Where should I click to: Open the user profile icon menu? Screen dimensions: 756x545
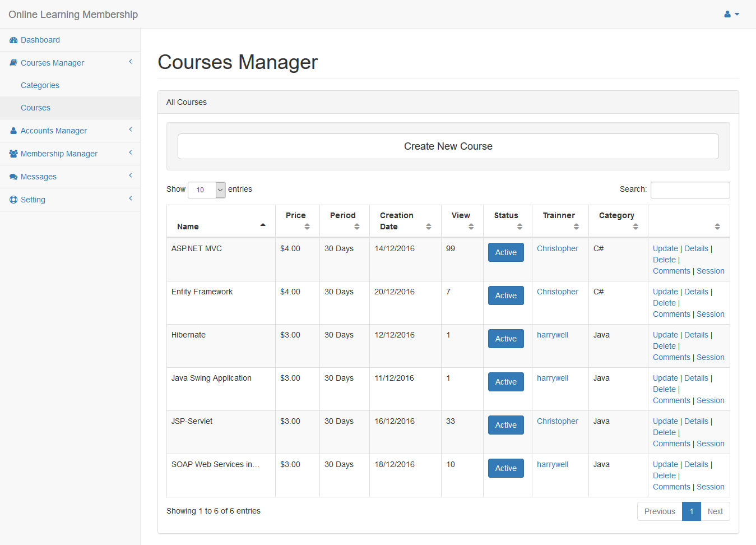tap(731, 14)
